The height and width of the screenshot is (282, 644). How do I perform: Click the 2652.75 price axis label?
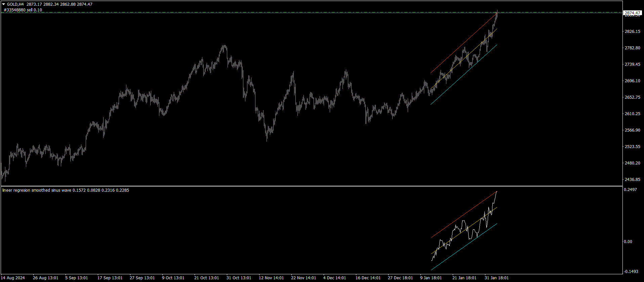pyautogui.click(x=632, y=97)
